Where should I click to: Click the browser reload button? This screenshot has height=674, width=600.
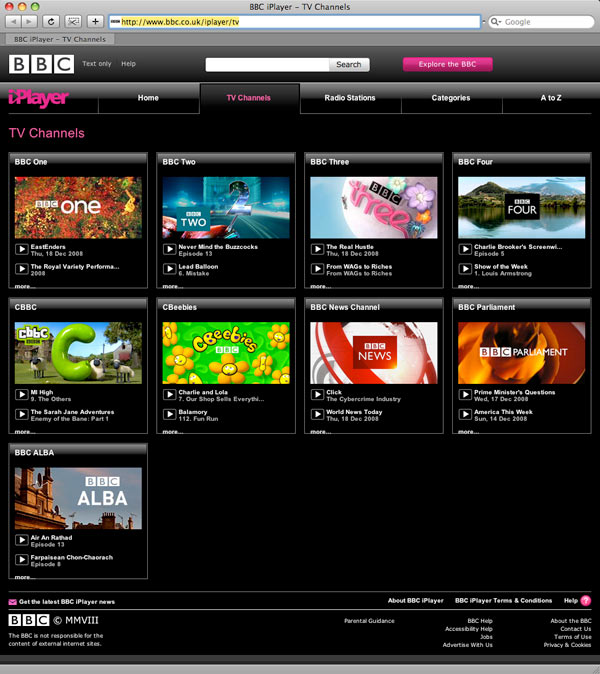52,21
